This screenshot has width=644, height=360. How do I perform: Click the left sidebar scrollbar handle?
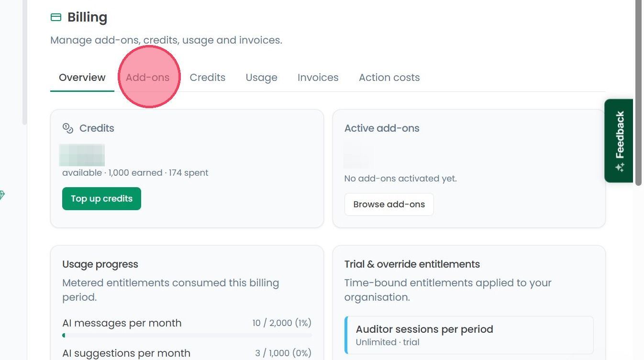(x=24, y=62)
